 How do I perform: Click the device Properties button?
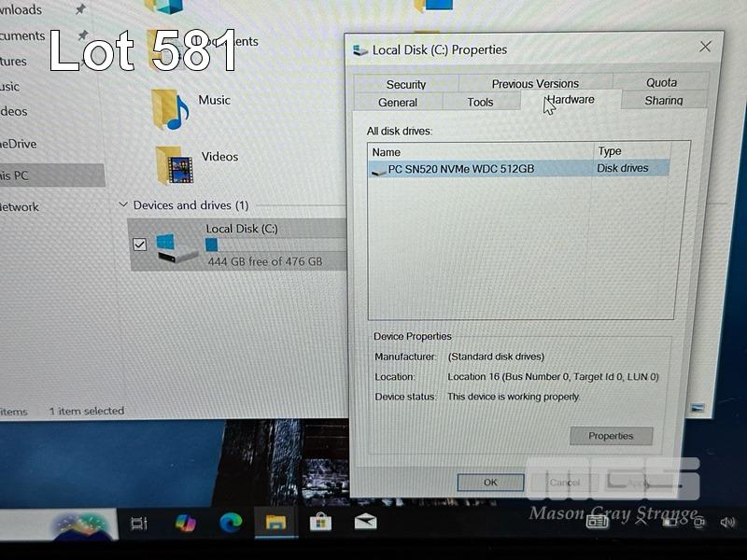pyautogui.click(x=611, y=436)
